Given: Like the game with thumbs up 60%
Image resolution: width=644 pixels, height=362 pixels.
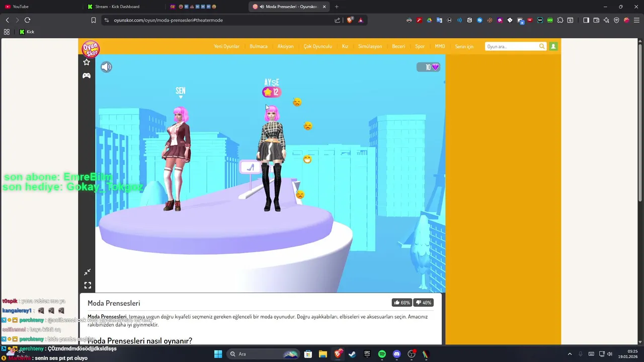Looking at the screenshot, I should click(402, 303).
